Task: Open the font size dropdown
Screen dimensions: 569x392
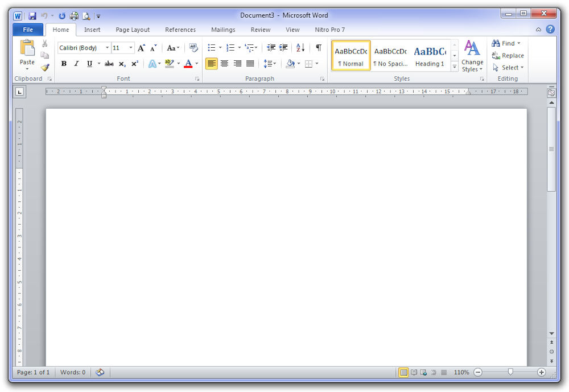Action: pos(131,48)
